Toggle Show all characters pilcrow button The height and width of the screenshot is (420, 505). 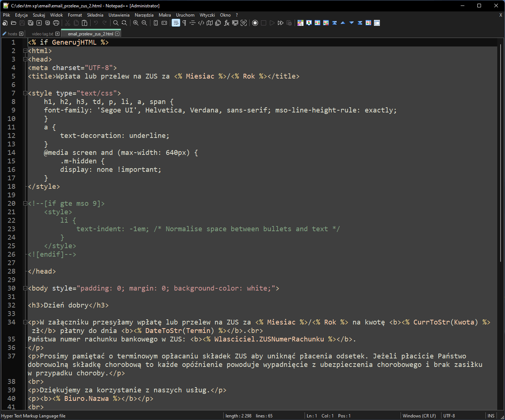click(184, 23)
